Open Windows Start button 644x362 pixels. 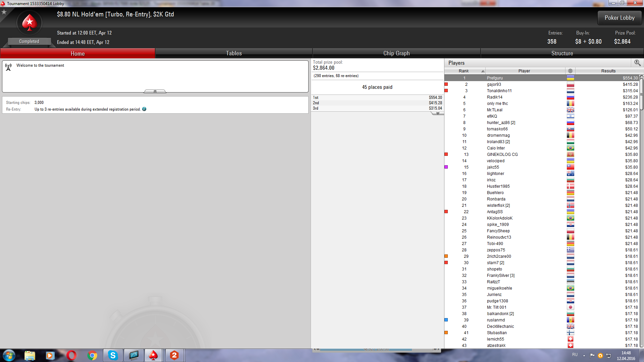coord(9,355)
